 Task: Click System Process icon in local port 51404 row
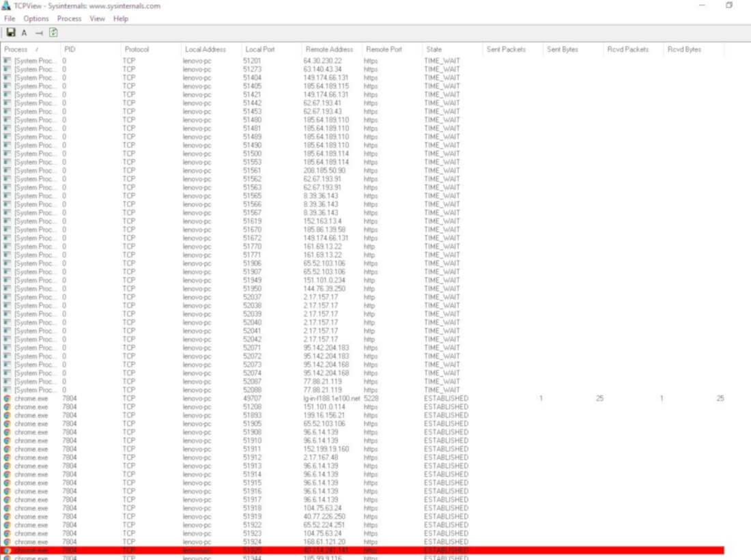8,78
